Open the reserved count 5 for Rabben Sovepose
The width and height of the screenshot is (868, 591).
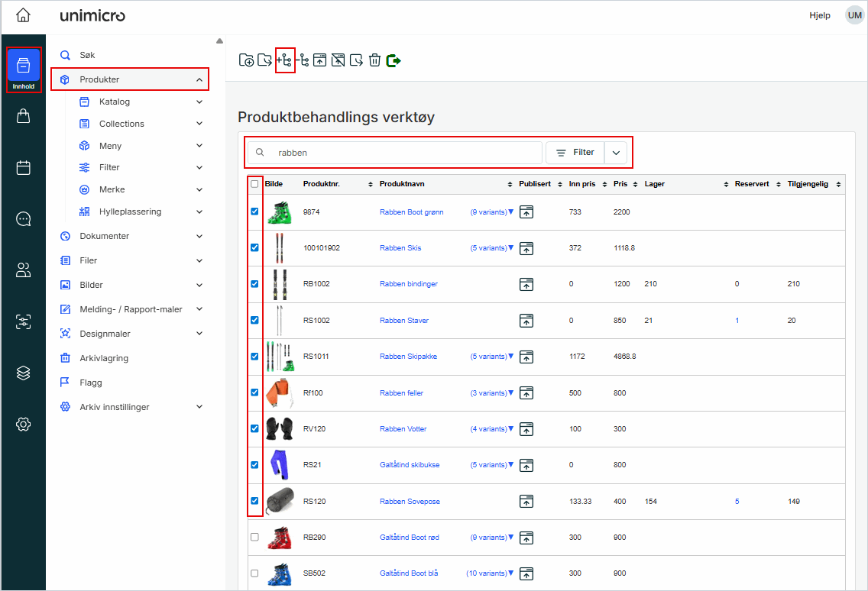[x=737, y=502]
